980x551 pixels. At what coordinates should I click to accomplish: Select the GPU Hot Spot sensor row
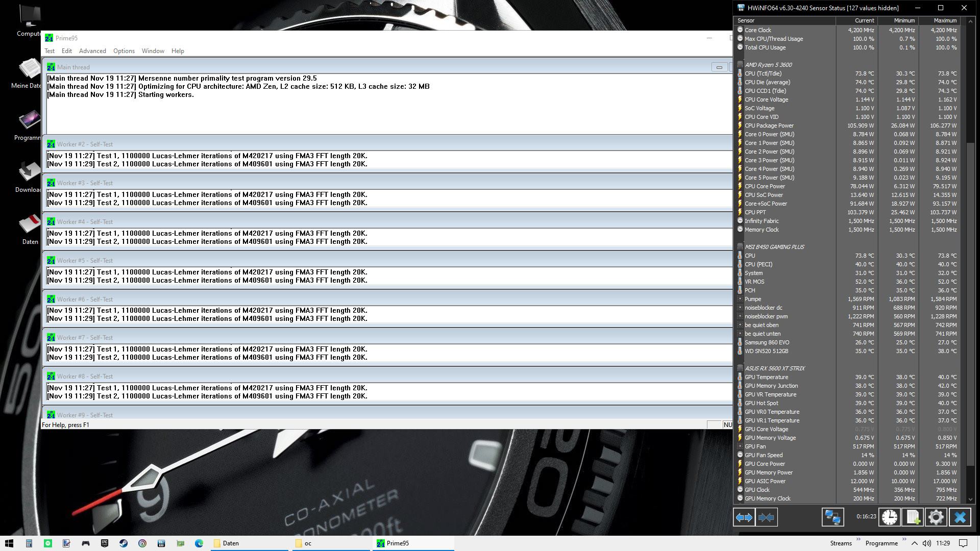pyautogui.click(x=847, y=403)
